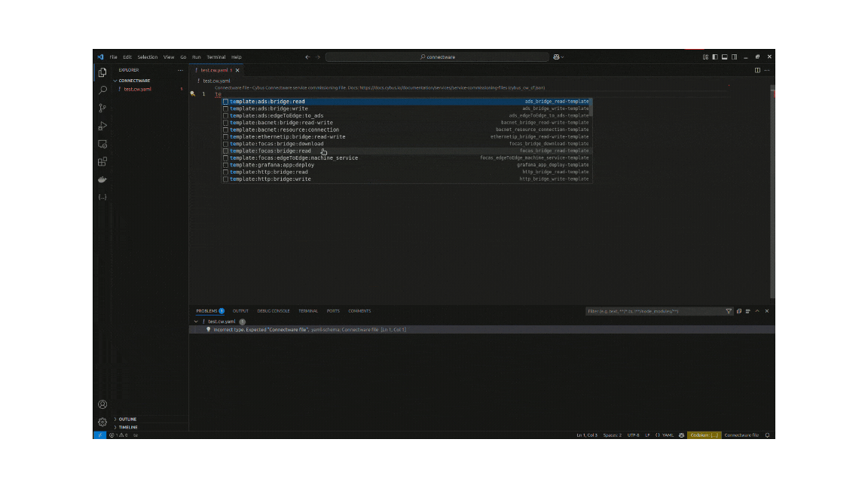868x488 pixels.
Task: Open the Search view
Action: (x=102, y=90)
